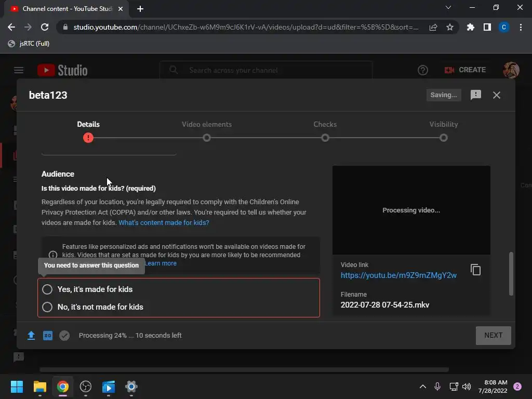Focus the Search across your channel field
The height and width of the screenshot is (399, 532).
coord(265,70)
